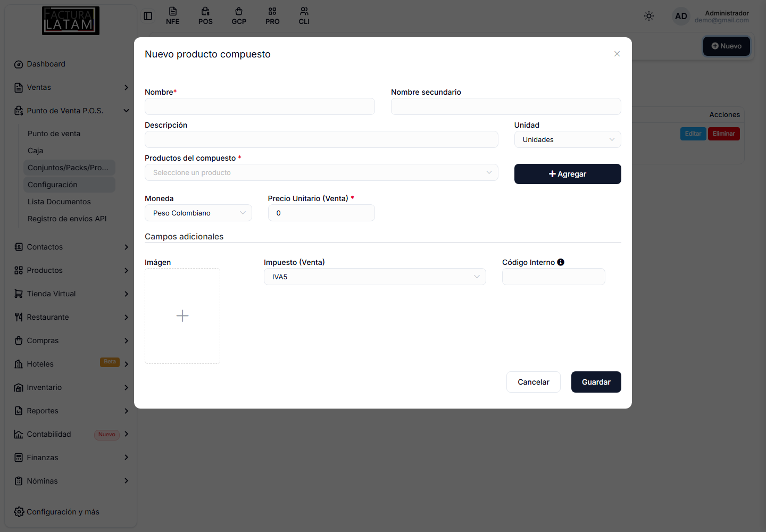This screenshot has height=532, width=766.
Task: Upload image using the plus placeholder
Action: pyautogui.click(x=182, y=316)
